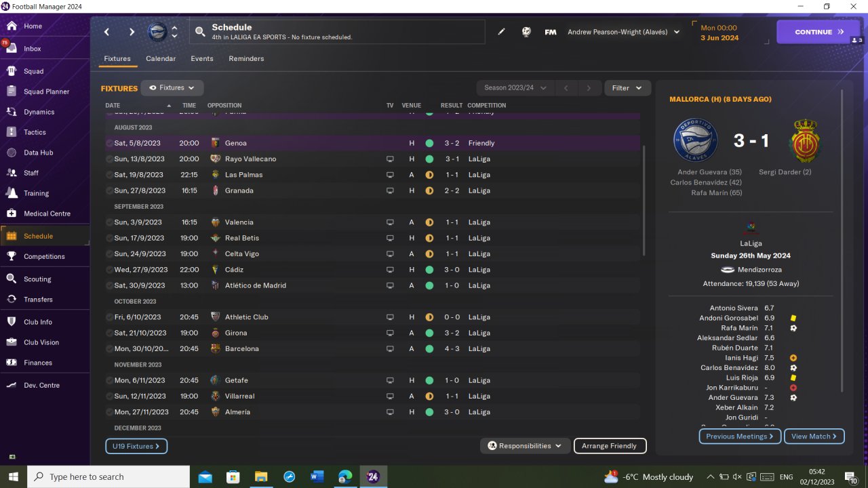The image size is (868, 488).
Task: Toggle the Rayo Vallecano fixture checkmark
Action: (110, 159)
